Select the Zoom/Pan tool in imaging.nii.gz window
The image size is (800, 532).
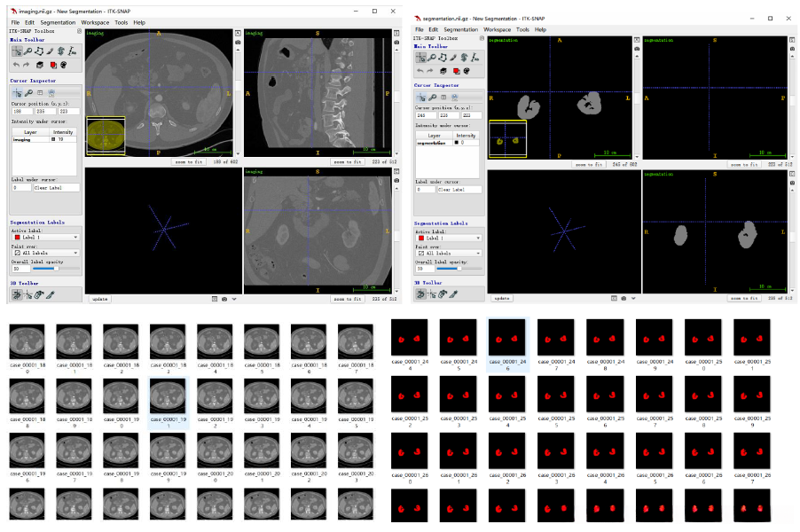pyautogui.click(x=27, y=51)
